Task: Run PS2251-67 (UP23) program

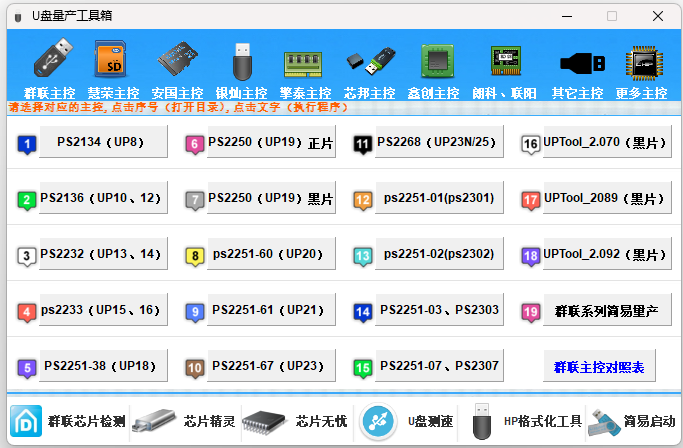Action: click(271, 366)
